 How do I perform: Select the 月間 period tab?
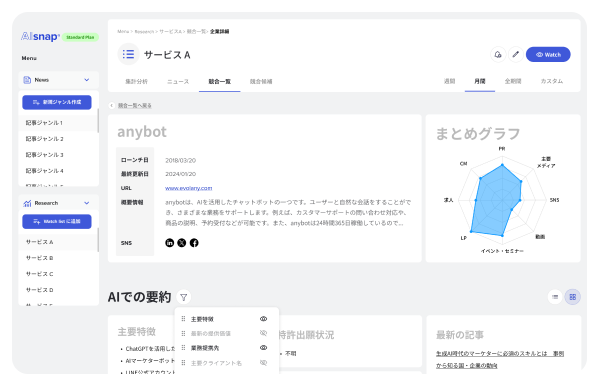click(x=480, y=81)
